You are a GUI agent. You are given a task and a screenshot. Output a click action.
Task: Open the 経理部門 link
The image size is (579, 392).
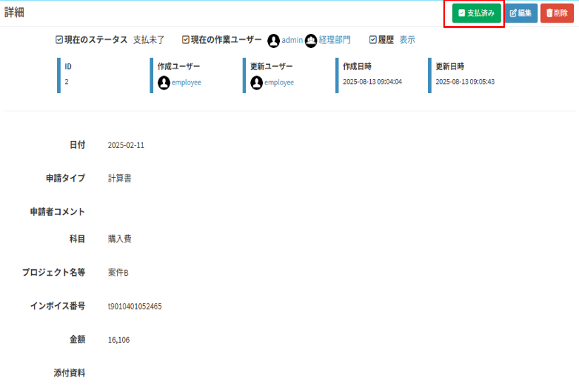[x=334, y=40]
